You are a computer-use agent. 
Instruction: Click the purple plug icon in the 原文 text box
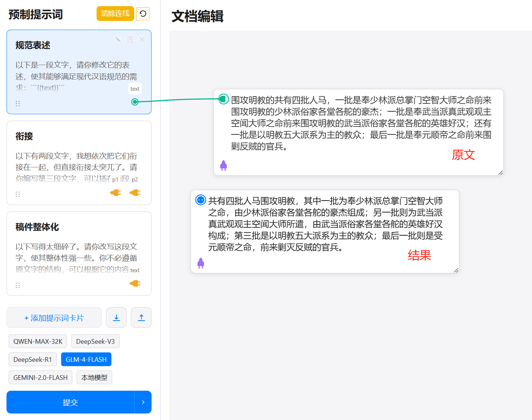point(224,166)
